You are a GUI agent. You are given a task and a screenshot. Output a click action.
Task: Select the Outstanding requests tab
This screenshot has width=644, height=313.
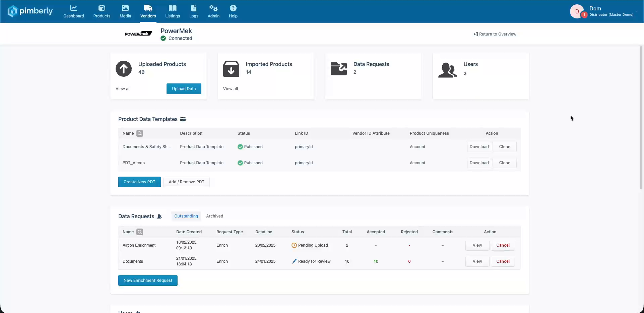(x=186, y=216)
